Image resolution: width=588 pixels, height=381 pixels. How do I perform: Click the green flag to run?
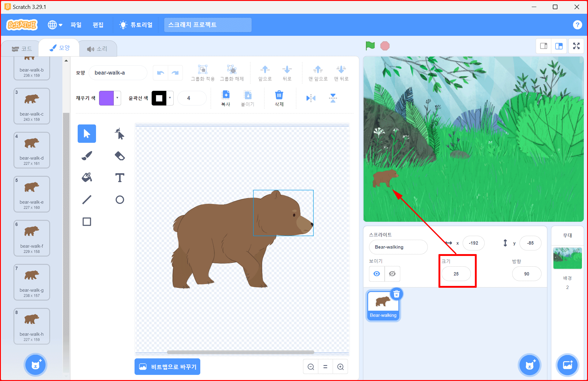click(x=370, y=46)
